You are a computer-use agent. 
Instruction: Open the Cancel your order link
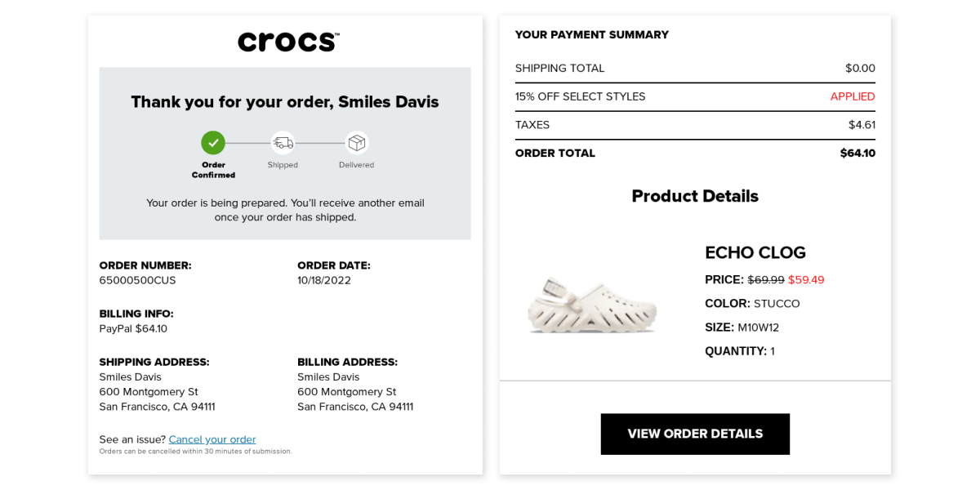click(212, 439)
